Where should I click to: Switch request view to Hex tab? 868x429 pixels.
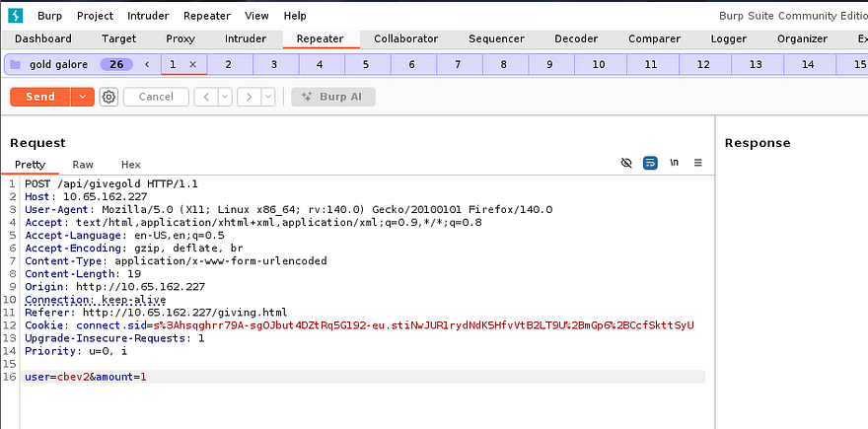[x=131, y=165]
